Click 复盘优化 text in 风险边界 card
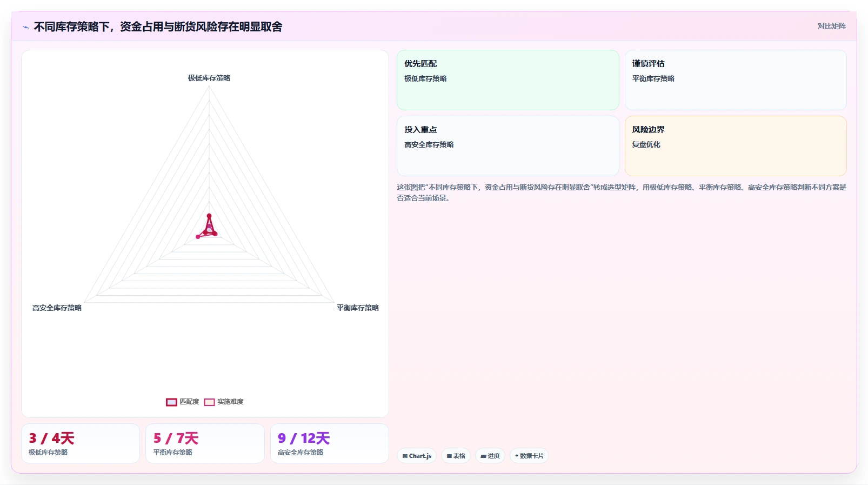This screenshot has width=868, height=485. (646, 144)
